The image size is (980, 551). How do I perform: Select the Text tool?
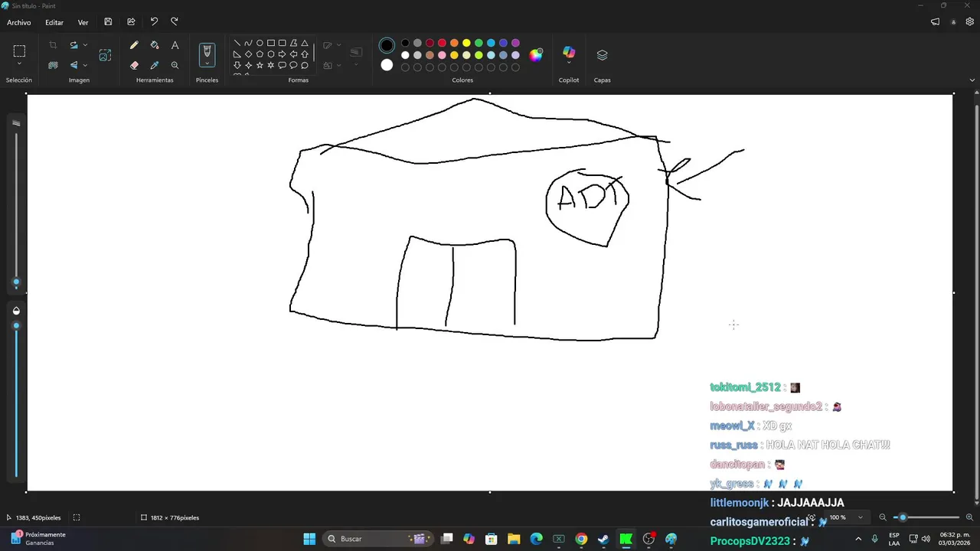tap(175, 46)
